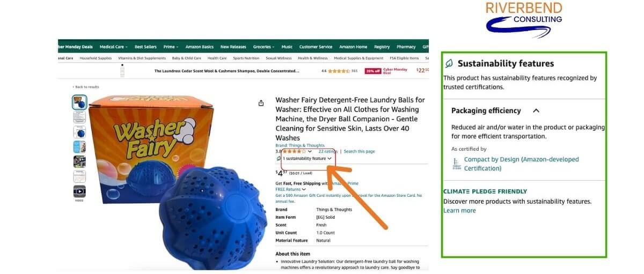Screen dimensions: 644x274
Task: Click the Climate Pledge Friendly badge
Action: point(485,191)
